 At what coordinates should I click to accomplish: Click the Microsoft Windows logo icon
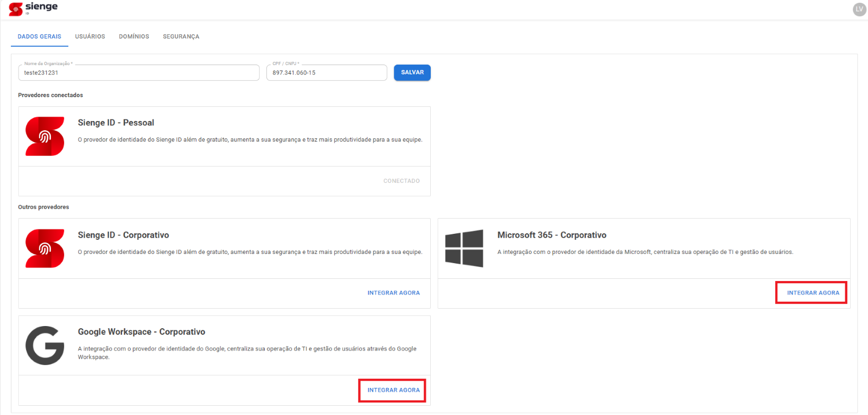click(x=464, y=248)
